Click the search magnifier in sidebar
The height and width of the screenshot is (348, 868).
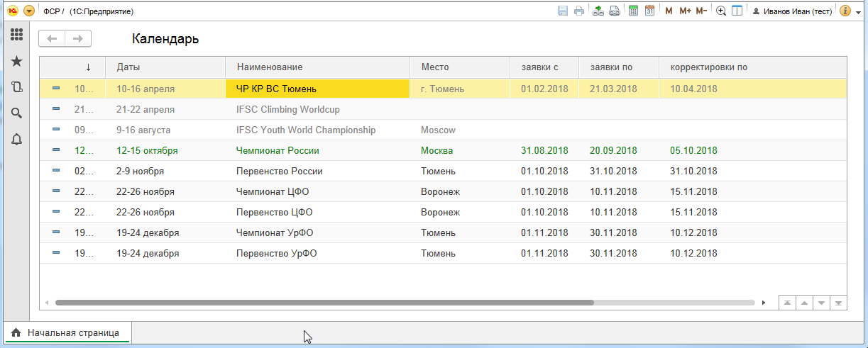coord(16,113)
